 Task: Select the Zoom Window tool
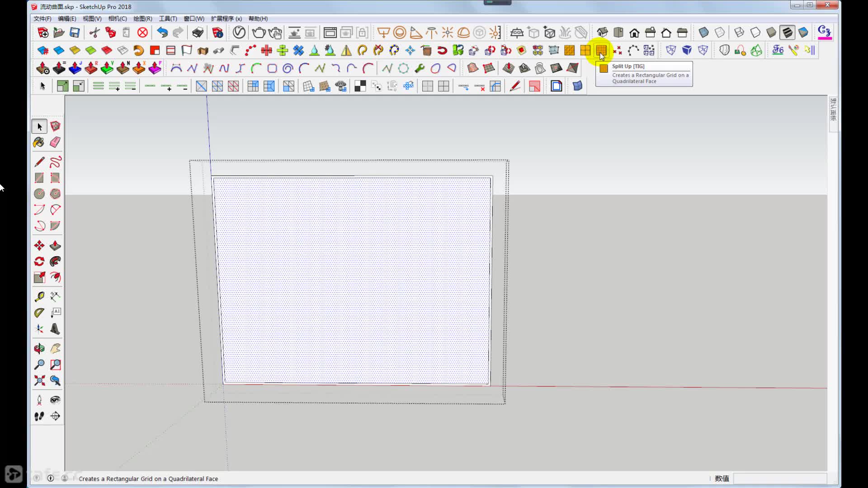coord(55,365)
